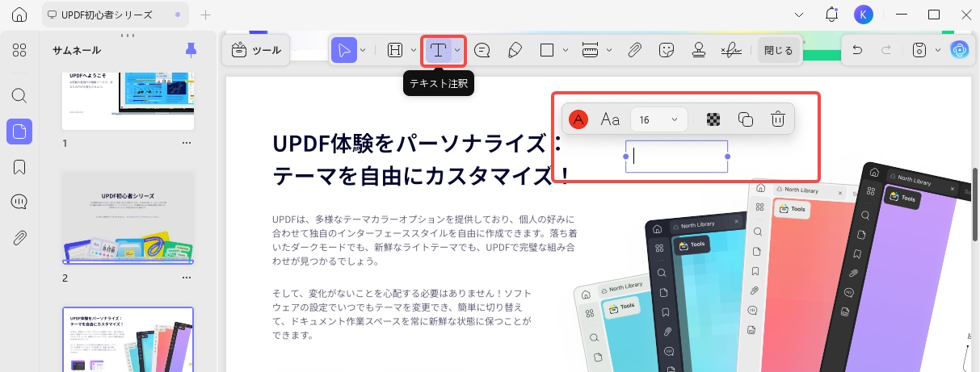The height and width of the screenshot is (372, 980).
Task: Open the comments sidebar panel
Action: point(19,202)
